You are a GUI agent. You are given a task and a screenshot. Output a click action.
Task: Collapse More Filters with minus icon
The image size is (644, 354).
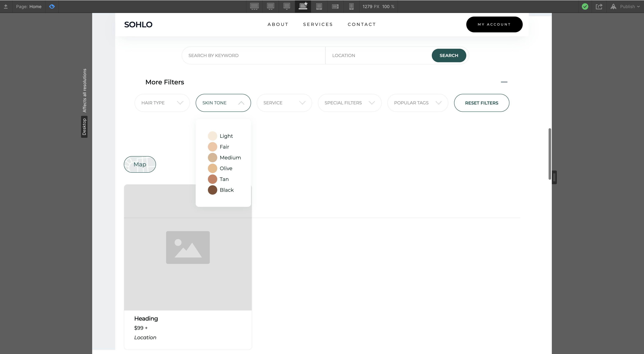504,82
